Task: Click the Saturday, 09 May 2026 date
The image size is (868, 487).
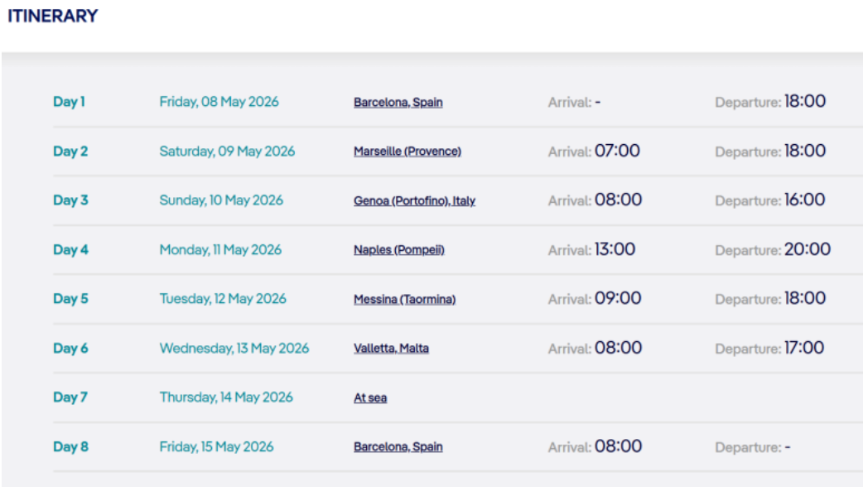Action: (x=227, y=152)
